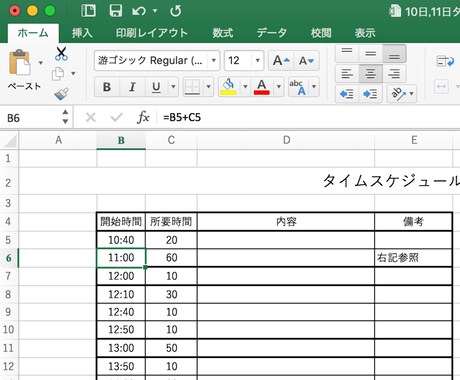Apply red font color

pos(262,87)
